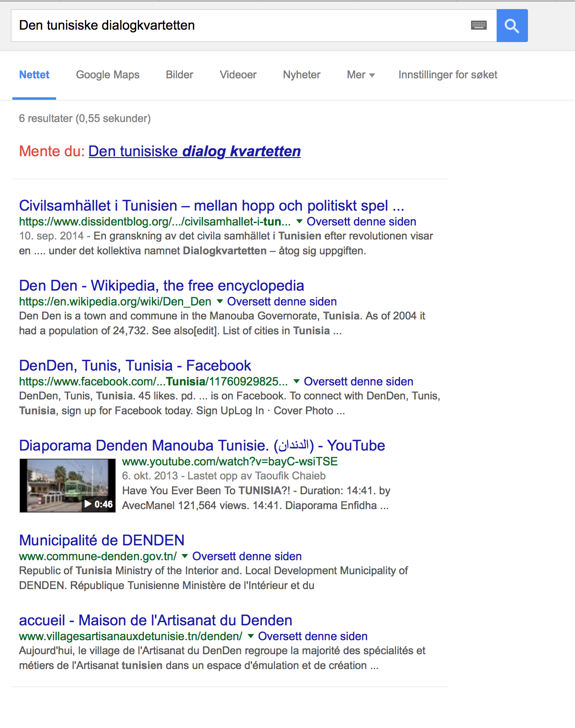Open the Municipalité de DENDEN result

pos(102,540)
